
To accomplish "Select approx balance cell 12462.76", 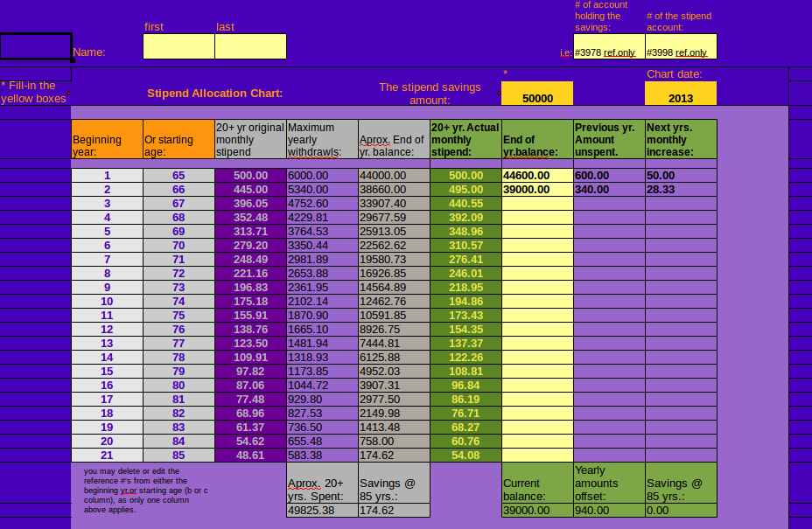I will pyautogui.click(x=394, y=302).
